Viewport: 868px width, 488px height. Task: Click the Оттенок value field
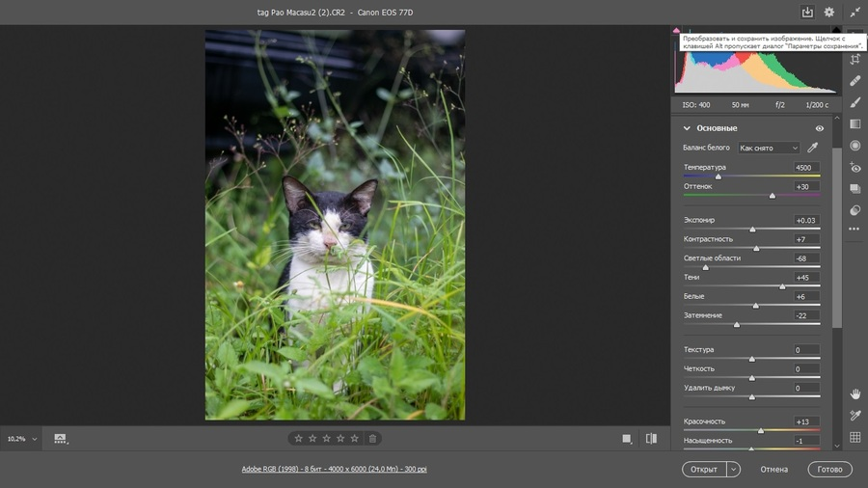click(x=806, y=187)
